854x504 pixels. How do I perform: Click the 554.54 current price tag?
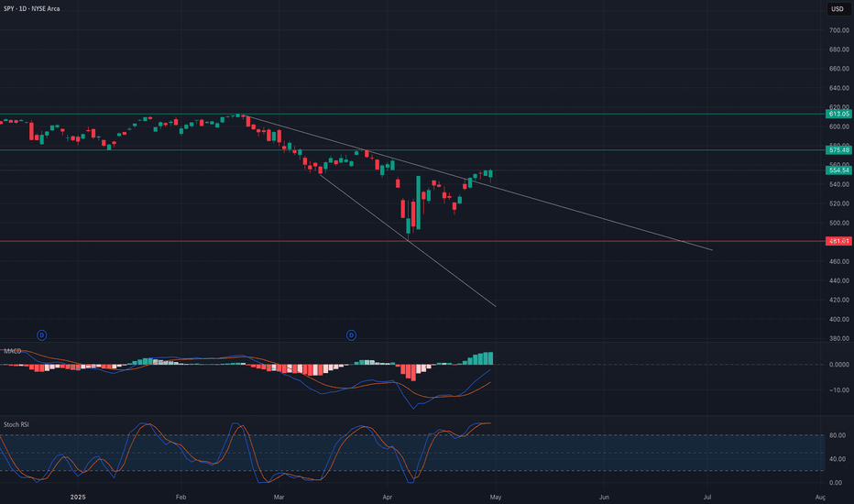click(x=838, y=170)
